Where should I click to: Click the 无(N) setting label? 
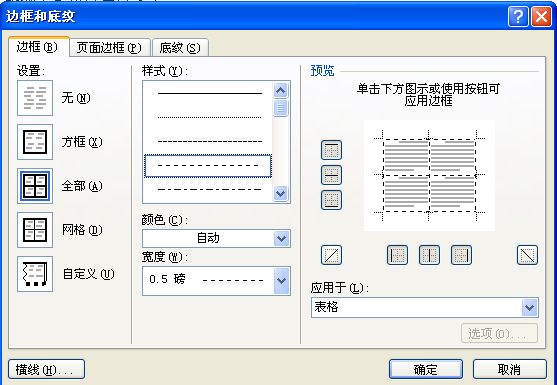point(76,98)
